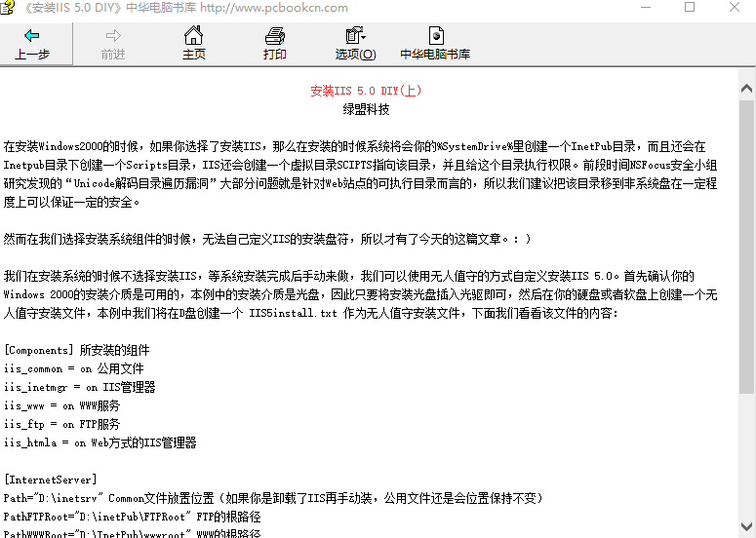Click the help-book icon in the title bar

pos(10,8)
